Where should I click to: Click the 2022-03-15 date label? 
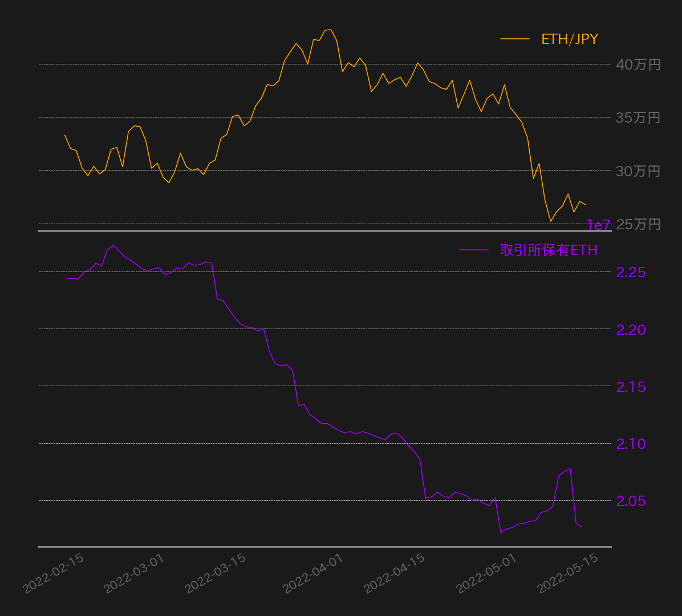216,573
